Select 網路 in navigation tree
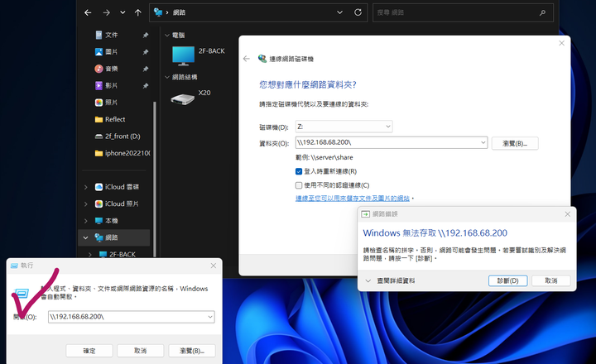Screen dimensions: 596x364 tap(112, 237)
